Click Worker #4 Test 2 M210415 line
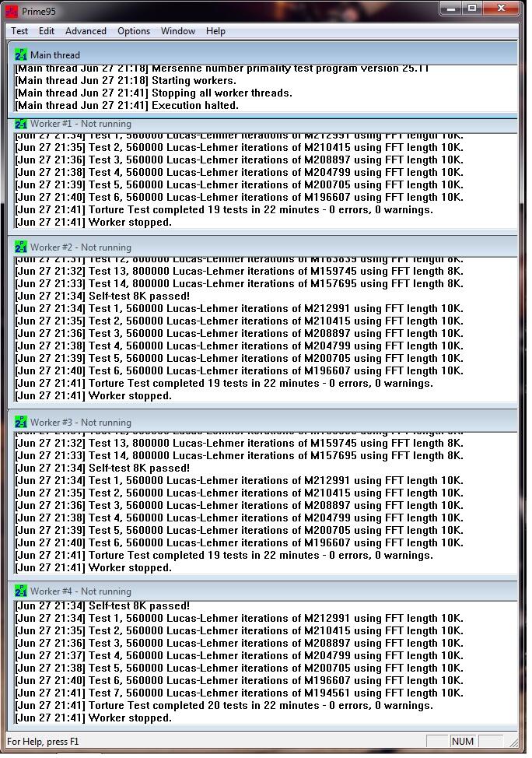 click(x=240, y=630)
